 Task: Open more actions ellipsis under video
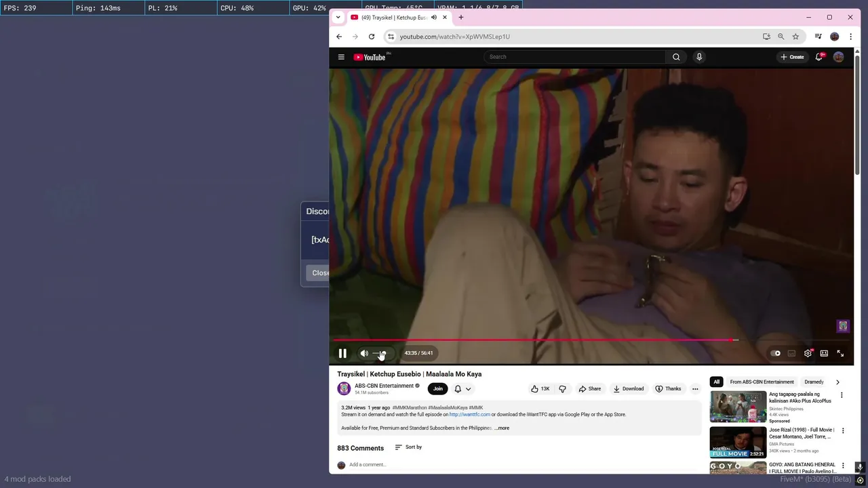(x=695, y=388)
